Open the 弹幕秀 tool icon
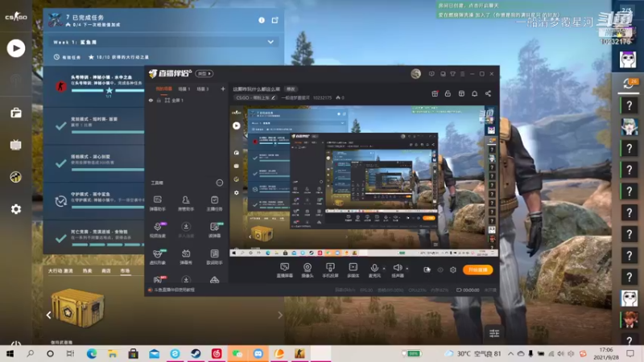644x362 pixels. tap(186, 257)
